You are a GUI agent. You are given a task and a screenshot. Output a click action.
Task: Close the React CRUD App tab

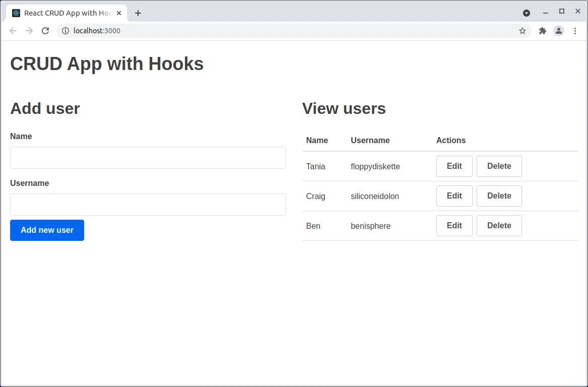click(119, 13)
